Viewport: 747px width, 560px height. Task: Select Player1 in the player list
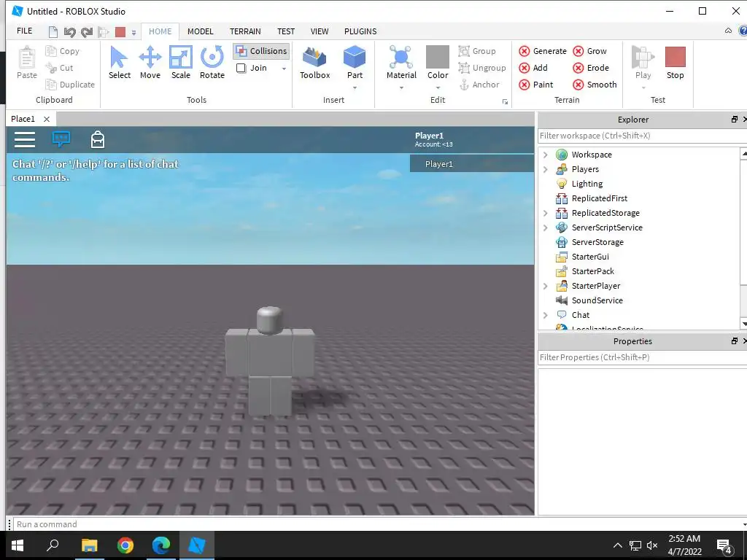tap(472, 164)
